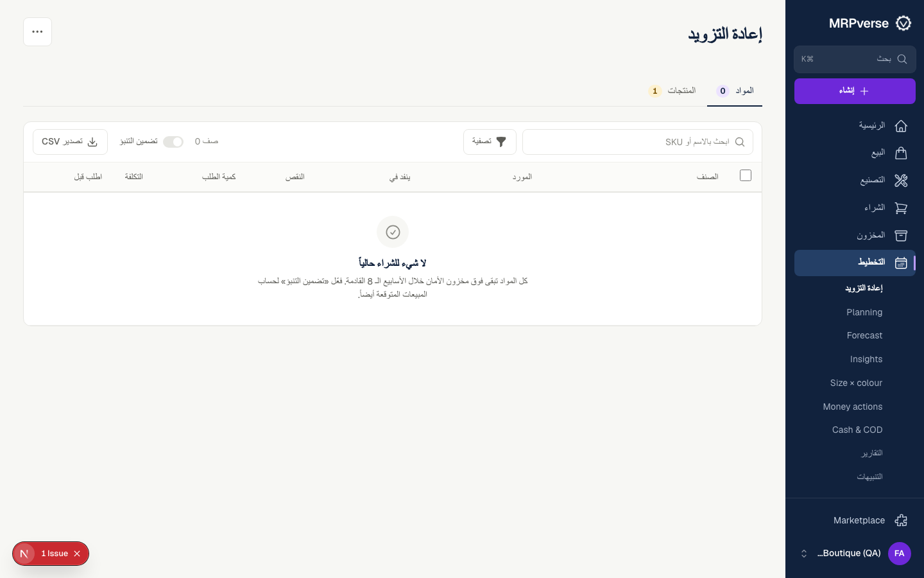The height and width of the screenshot is (578, 924).
Task: Open the الرئيسية home icon
Action: tap(901, 126)
